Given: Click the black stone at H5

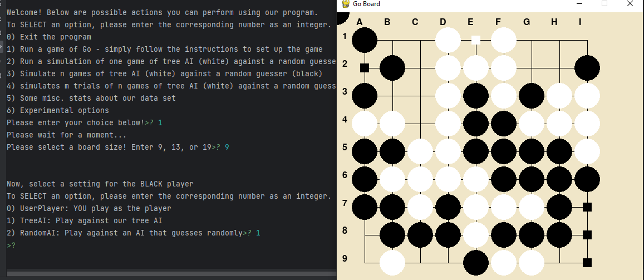Looking at the screenshot, I should [559, 151].
